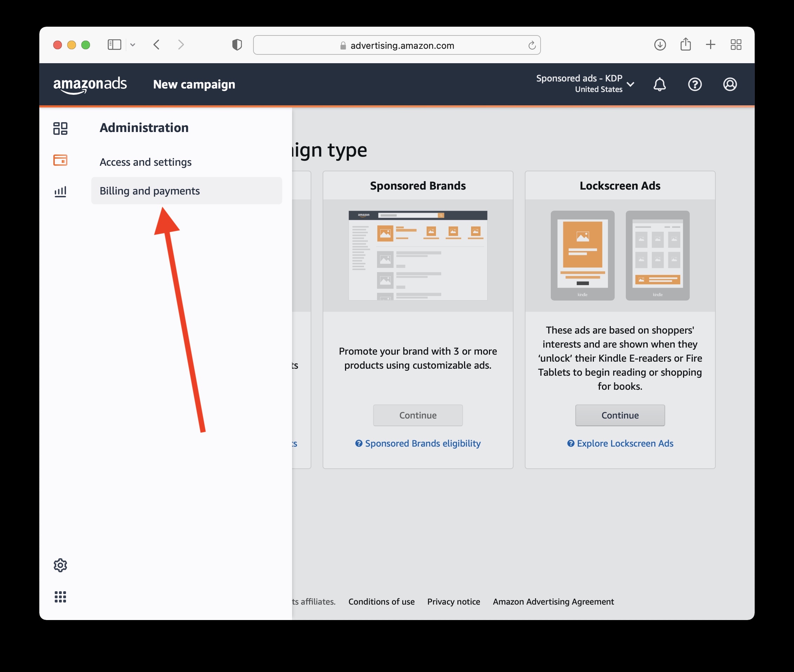
Task: Open the notifications bell icon
Action: click(x=660, y=84)
